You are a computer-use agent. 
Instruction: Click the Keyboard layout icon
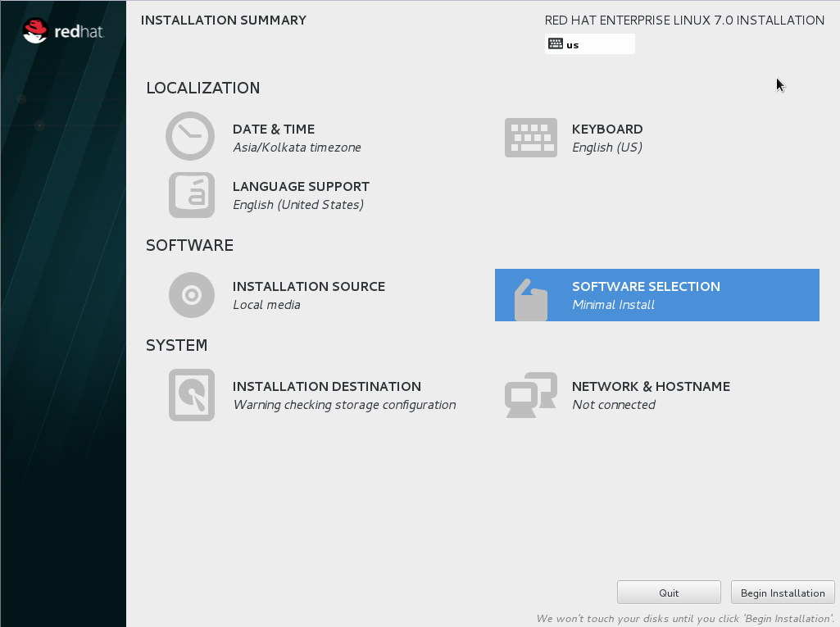point(531,138)
